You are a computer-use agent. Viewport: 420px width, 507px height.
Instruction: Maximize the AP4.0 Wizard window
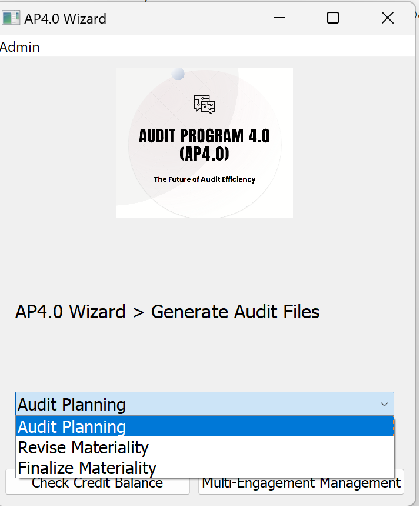click(332, 18)
